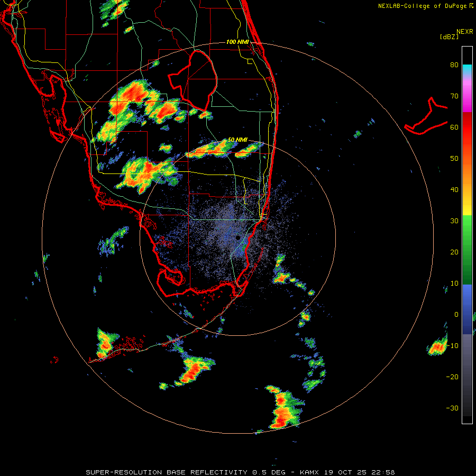
Task: Click the 80 value on the dBZ scale
Action: [x=454, y=65]
